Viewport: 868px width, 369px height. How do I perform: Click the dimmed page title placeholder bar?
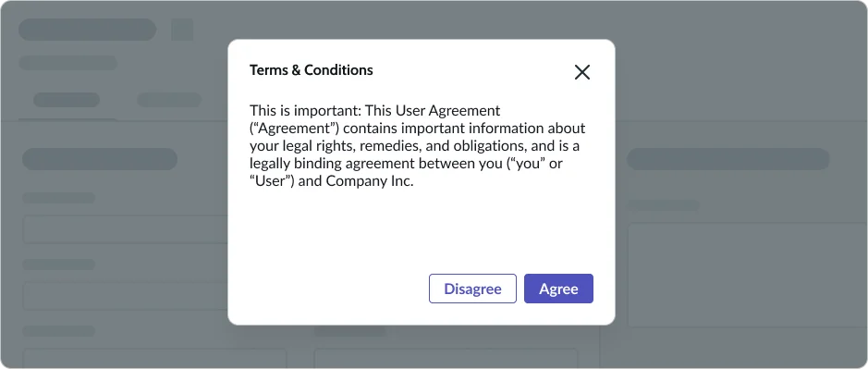[x=88, y=30]
